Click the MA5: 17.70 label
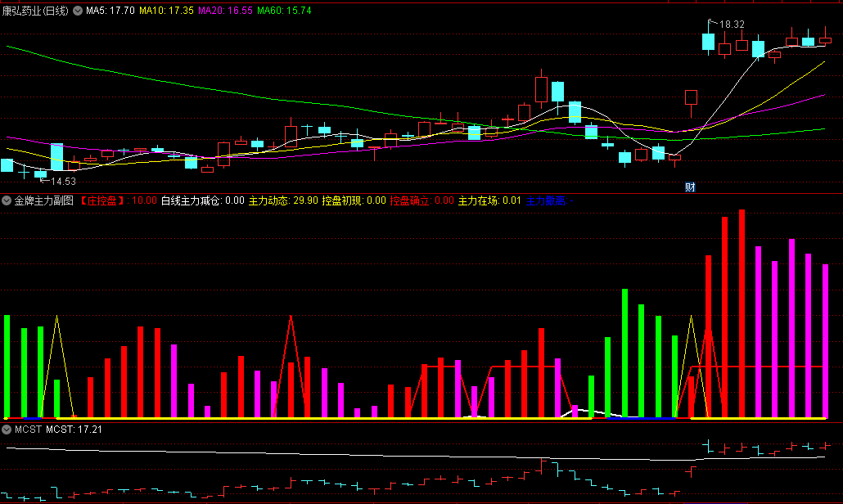The height and width of the screenshot is (504, 843). (x=110, y=11)
